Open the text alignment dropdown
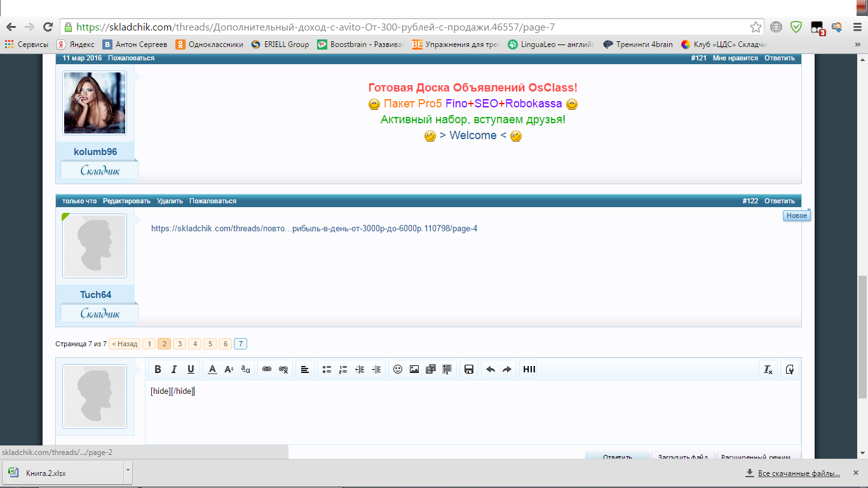The width and height of the screenshot is (868, 488). pyautogui.click(x=305, y=369)
